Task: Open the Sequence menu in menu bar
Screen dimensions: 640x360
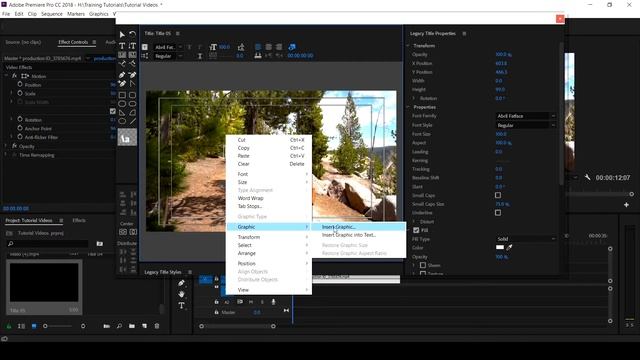Action: tap(52, 14)
